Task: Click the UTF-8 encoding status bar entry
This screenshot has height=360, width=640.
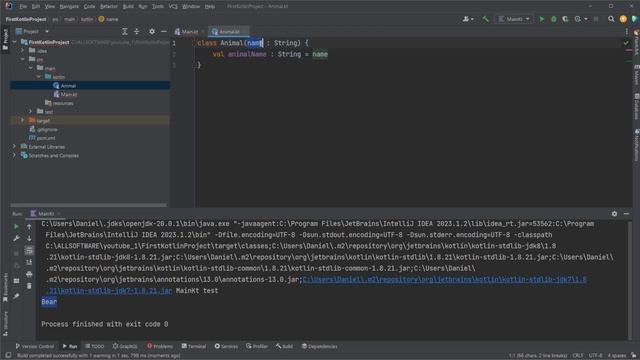Action: coord(596,356)
